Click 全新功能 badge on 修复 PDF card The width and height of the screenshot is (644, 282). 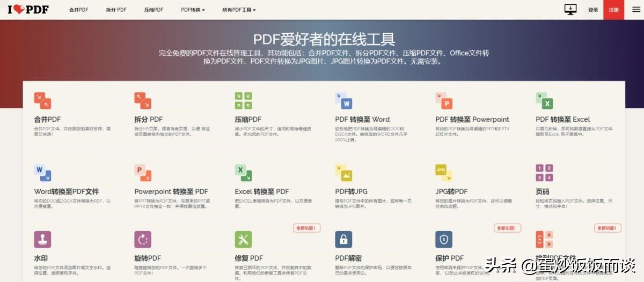tap(307, 228)
